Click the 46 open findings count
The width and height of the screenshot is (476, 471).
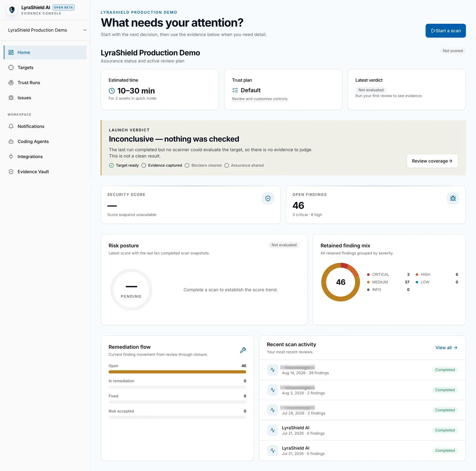point(298,205)
